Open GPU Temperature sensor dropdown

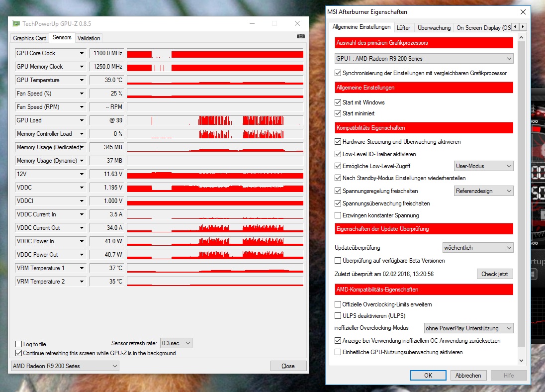82,80
